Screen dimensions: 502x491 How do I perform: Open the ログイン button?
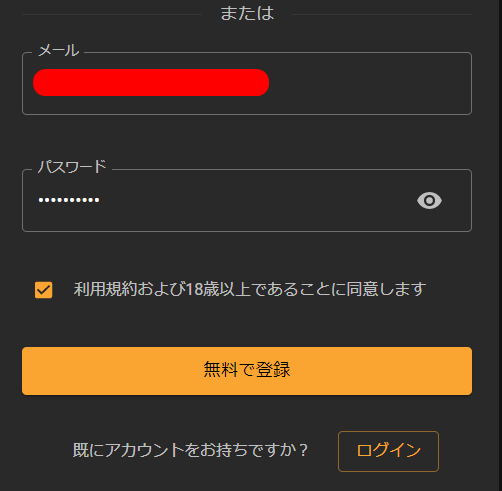(x=388, y=451)
